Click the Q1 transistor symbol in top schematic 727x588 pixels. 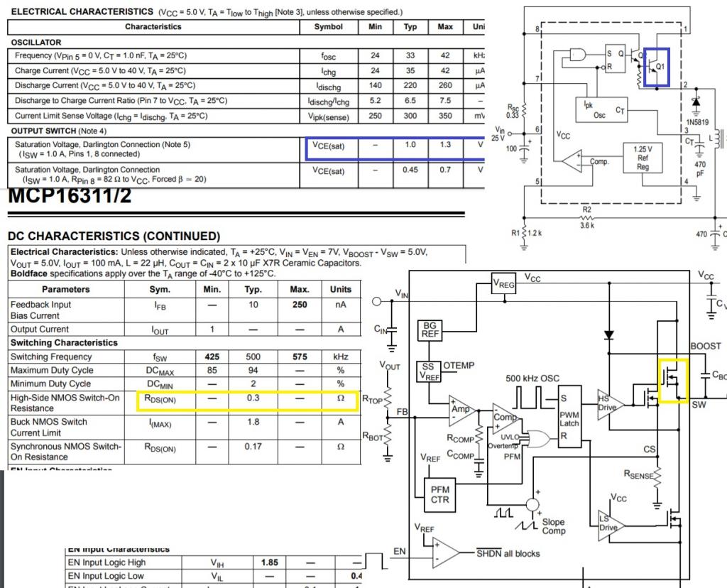tap(655, 67)
